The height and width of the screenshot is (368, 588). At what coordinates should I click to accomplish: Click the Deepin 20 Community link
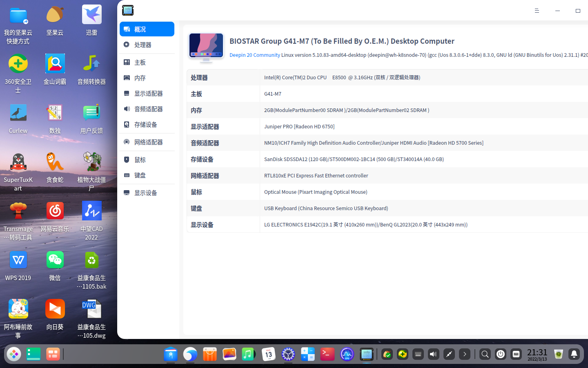[254, 55]
